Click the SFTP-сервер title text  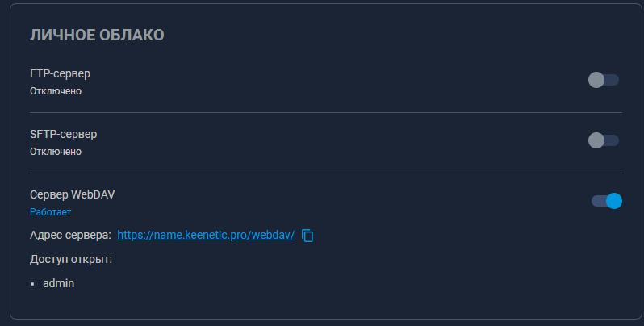[63, 134]
